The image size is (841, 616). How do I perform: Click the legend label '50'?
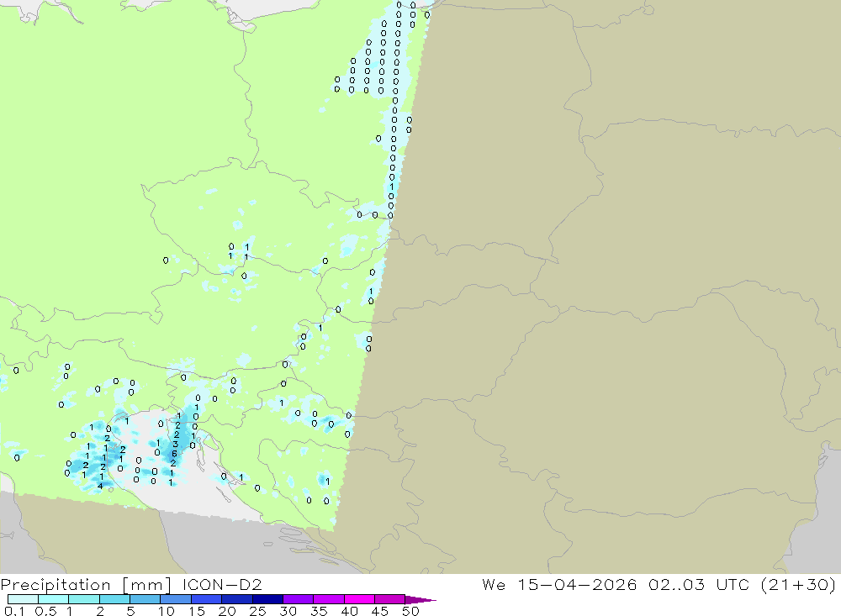[410, 611]
